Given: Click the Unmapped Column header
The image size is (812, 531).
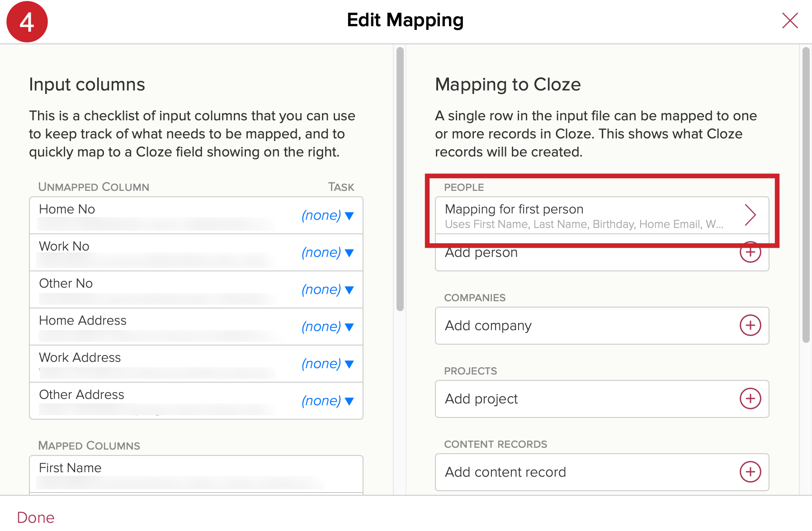Looking at the screenshot, I should pos(94,187).
